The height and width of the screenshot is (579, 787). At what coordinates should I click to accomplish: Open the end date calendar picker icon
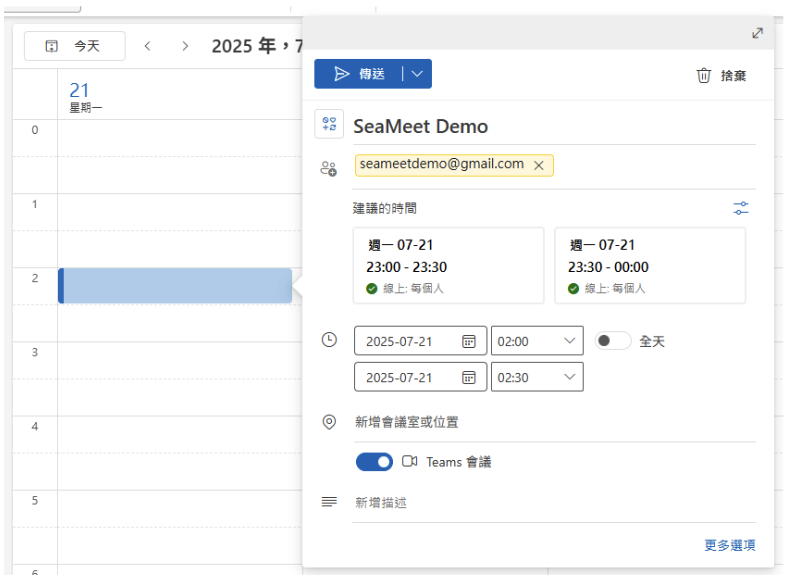pos(468,377)
